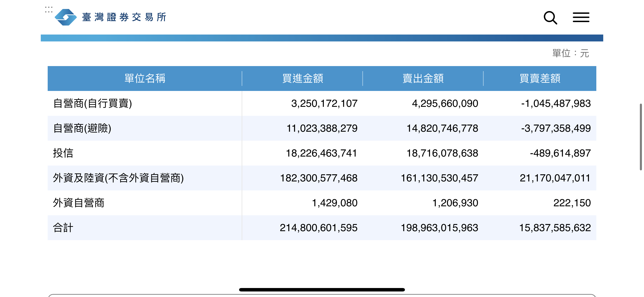This screenshot has width=644, height=297.
Task: Click buy amount 182,300,577,468
Action: tap(319, 178)
